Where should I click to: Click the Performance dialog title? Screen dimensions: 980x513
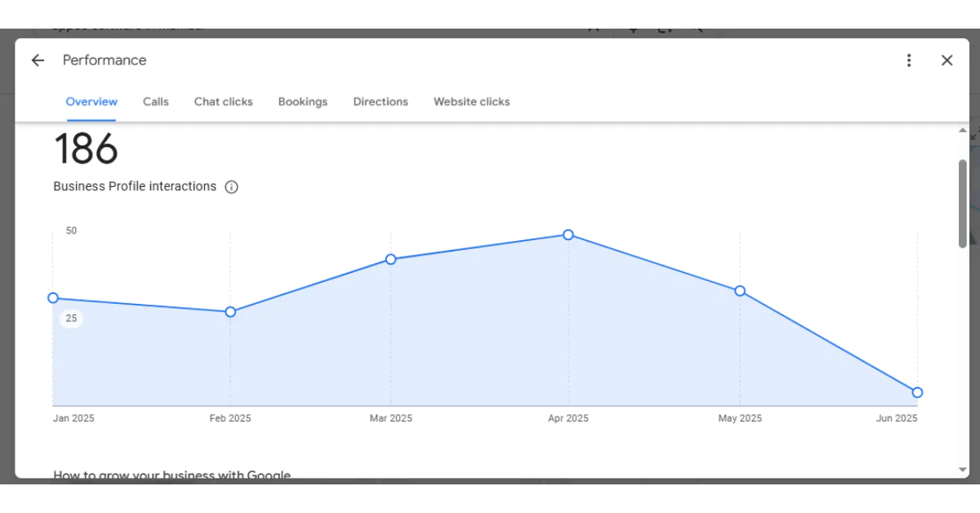(x=105, y=60)
